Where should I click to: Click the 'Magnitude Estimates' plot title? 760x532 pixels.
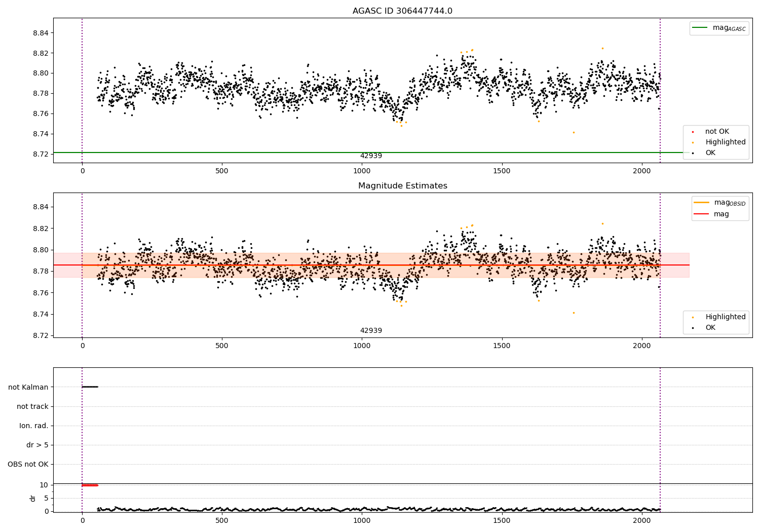coord(402,186)
